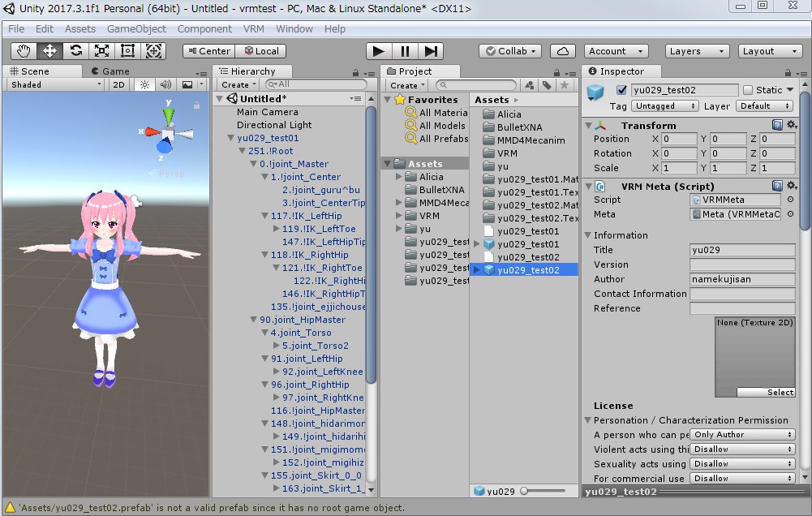Open Transform component gear menu
This screenshot has height=516, width=812.
[x=792, y=125]
